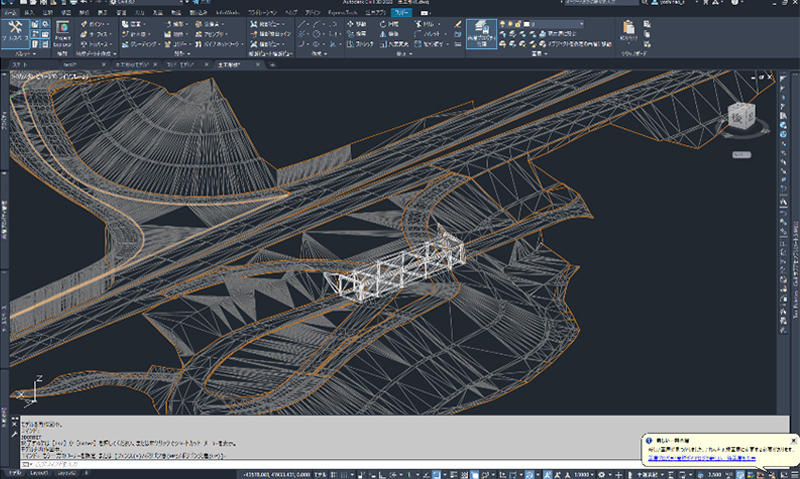
Task: Click the new drawing tab plus button
Action: tap(272, 65)
